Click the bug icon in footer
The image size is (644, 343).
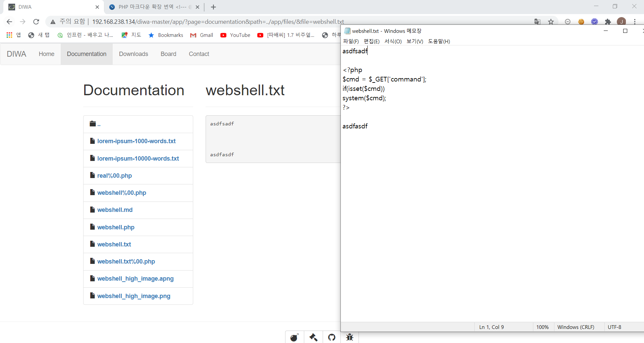[x=350, y=337]
